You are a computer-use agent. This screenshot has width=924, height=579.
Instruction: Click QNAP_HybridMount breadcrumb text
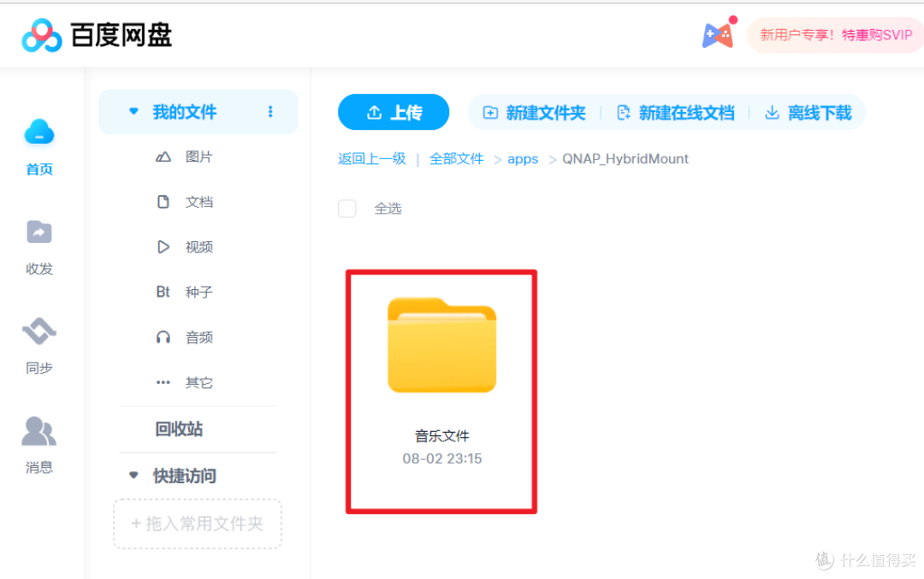[x=625, y=159]
